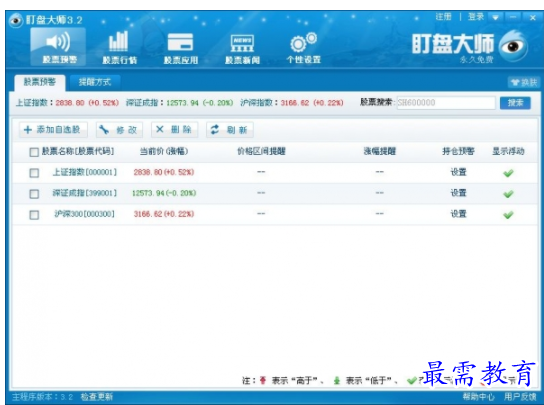Viewport: 544px width, 405px height.
Task: Open 用户反馈 in the status bar
Action: click(x=520, y=397)
